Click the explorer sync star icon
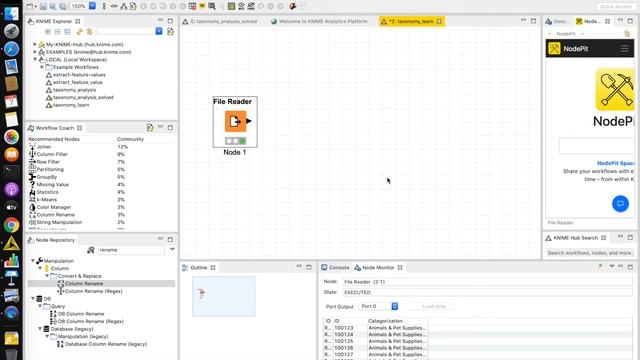Viewport: 640px width, 360px height. (x=89, y=31)
